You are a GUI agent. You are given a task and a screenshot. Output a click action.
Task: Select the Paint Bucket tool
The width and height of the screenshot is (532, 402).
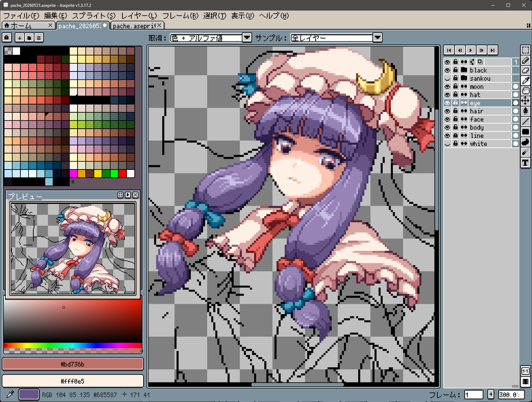click(525, 111)
